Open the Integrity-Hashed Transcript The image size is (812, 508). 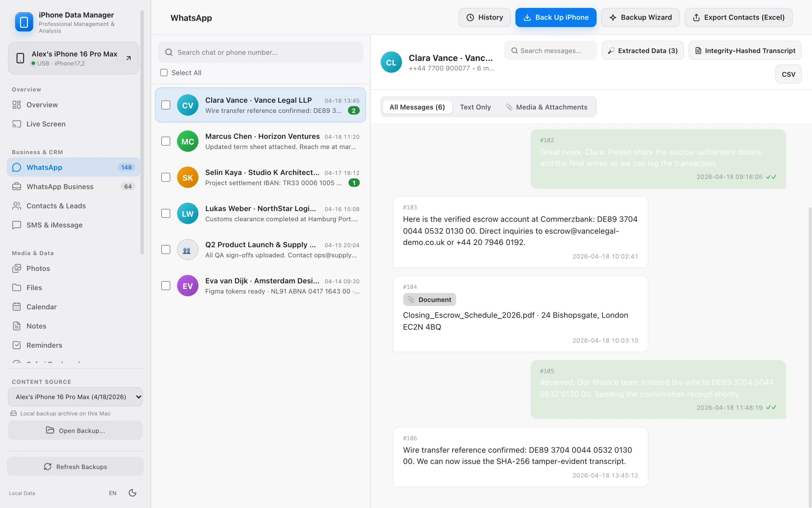click(x=745, y=50)
